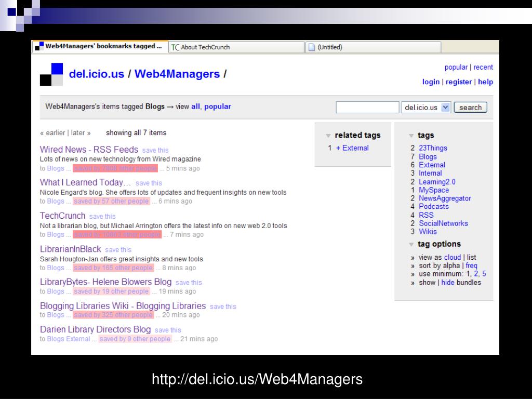Click saved by 165 other people
The height and width of the screenshot is (399, 532).
[x=113, y=268]
